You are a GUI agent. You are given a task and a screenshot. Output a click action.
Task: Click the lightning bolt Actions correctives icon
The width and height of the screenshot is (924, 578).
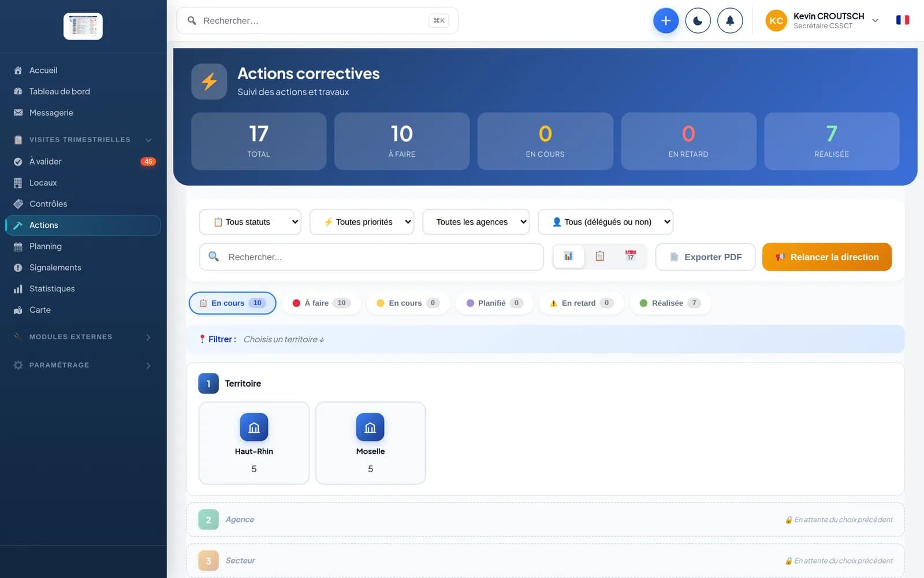[209, 81]
